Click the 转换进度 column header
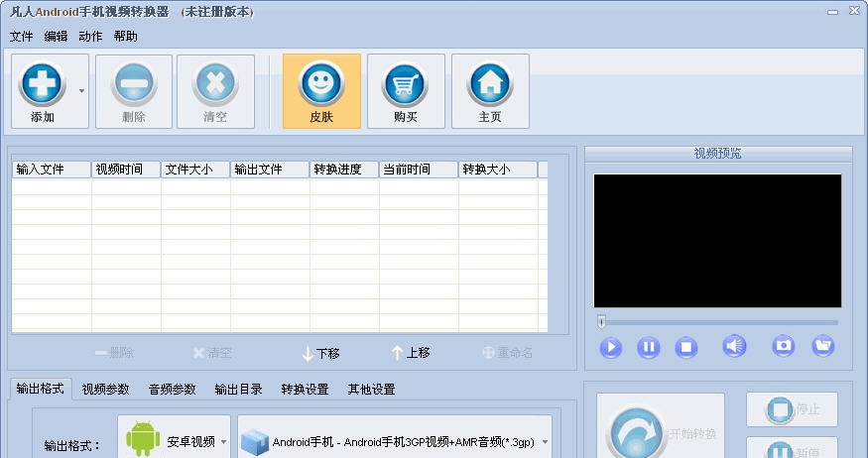Image resolution: width=868 pixels, height=458 pixels. click(x=344, y=170)
